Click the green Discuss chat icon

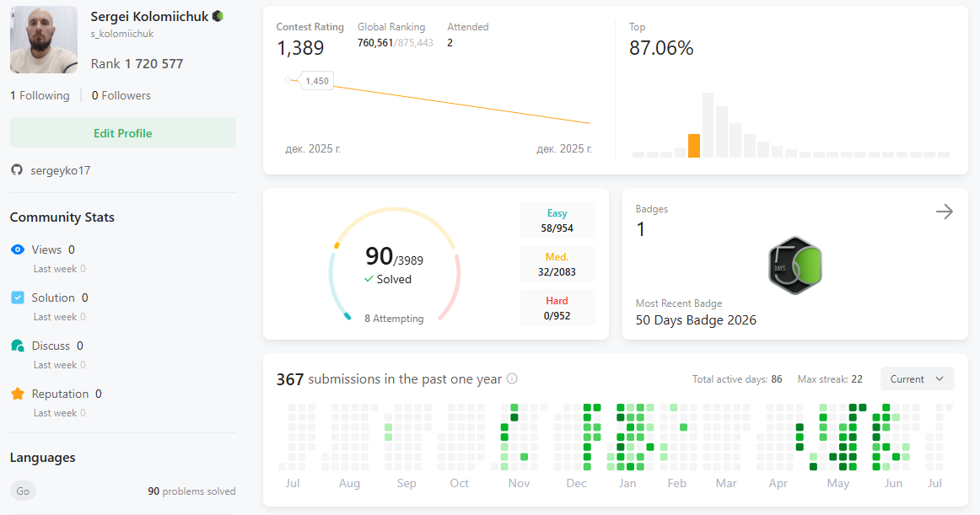(x=18, y=346)
